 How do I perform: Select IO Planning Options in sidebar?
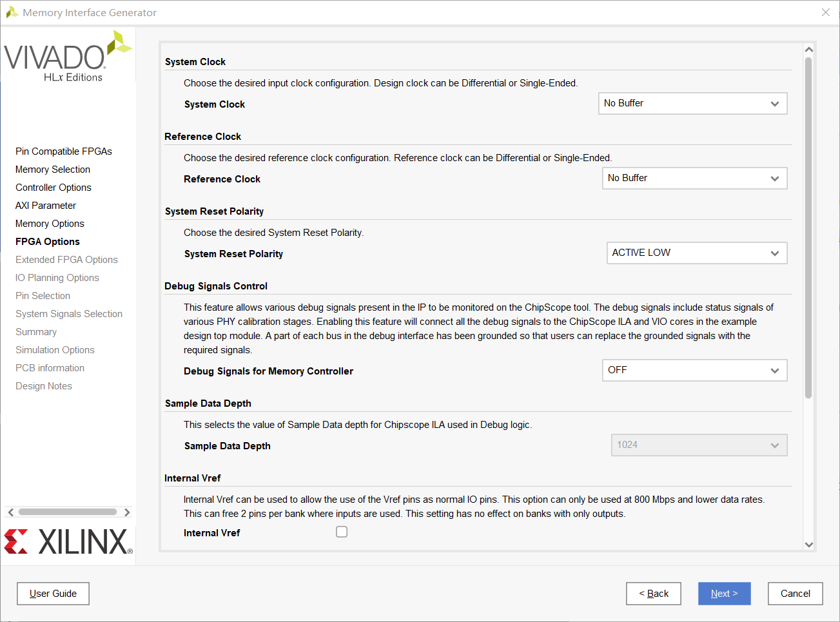pos(57,278)
